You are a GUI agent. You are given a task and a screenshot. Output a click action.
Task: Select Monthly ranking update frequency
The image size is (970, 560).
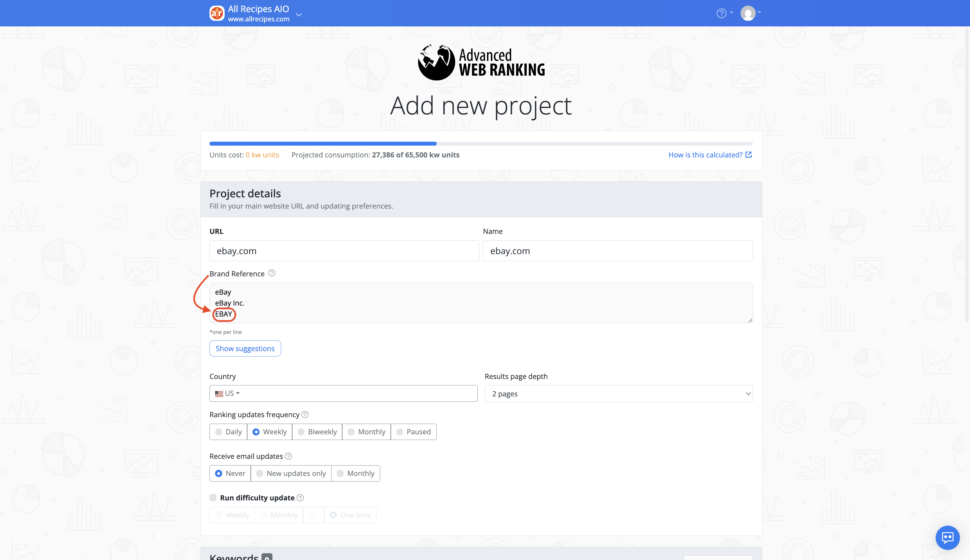[367, 432]
